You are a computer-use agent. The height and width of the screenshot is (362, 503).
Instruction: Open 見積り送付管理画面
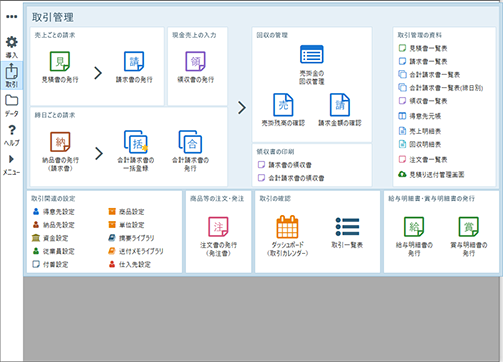[431, 174]
